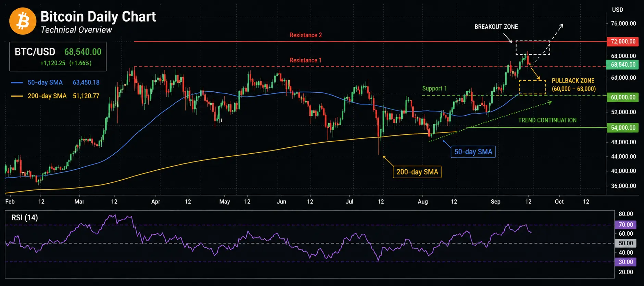Click the Jul label on the date axis
The height and width of the screenshot is (286, 644).
coord(350,201)
